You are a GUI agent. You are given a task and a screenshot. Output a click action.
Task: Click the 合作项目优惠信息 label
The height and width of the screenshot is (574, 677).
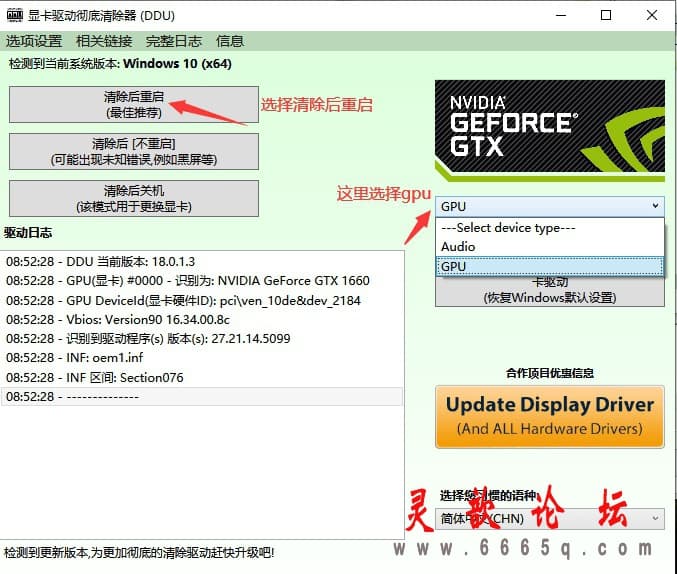tap(550, 373)
